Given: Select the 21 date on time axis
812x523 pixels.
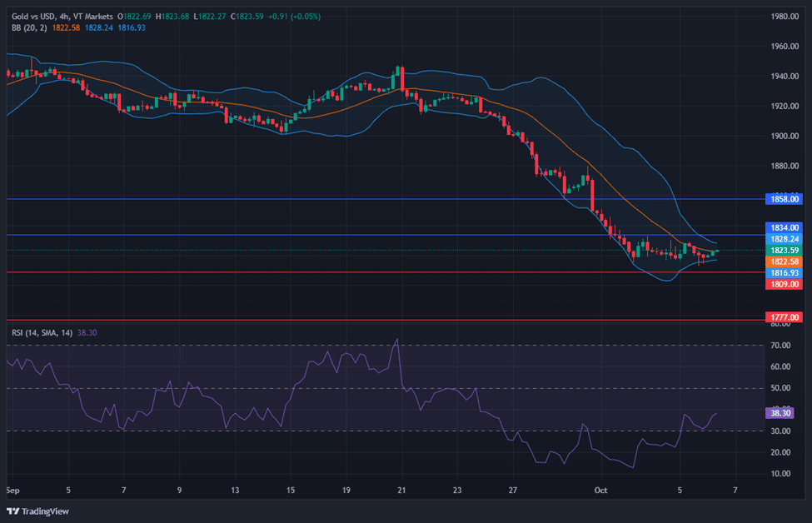Looking at the screenshot, I should click(401, 491).
